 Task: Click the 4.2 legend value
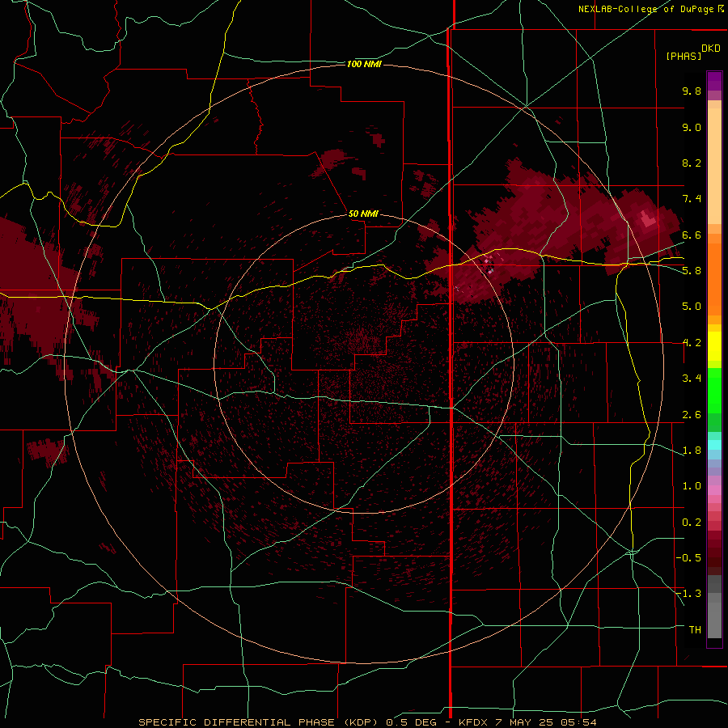pyautogui.click(x=692, y=343)
